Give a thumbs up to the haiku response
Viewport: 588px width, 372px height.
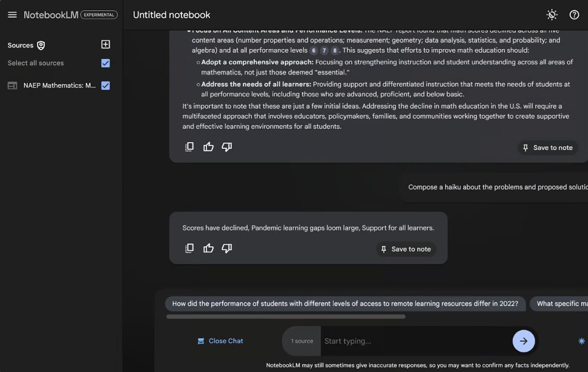[x=208, y=248]
